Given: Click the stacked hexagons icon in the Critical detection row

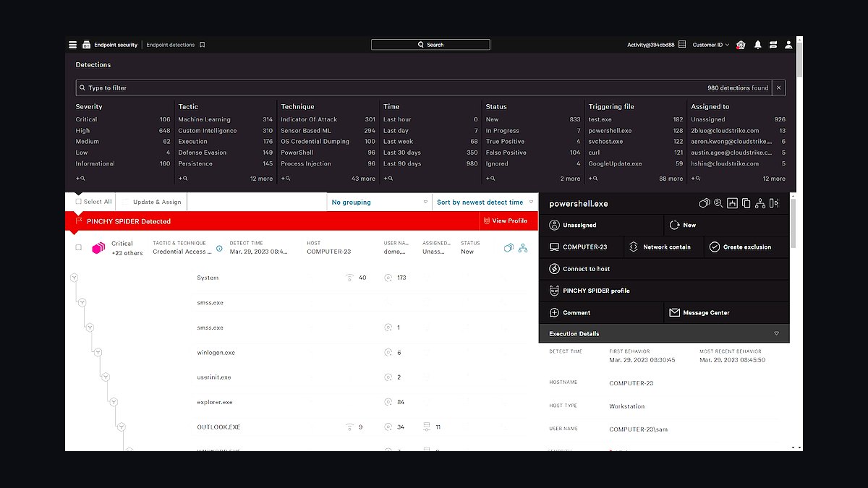Looking at the screenshot, I should (x=509, y=248).
